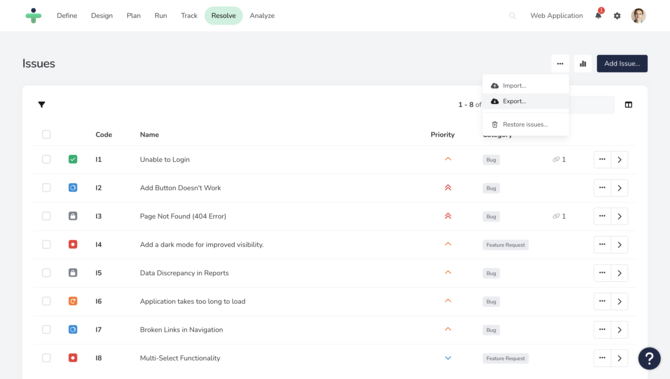
Task: Open the filter funnel icon
Action: [41, 104]
